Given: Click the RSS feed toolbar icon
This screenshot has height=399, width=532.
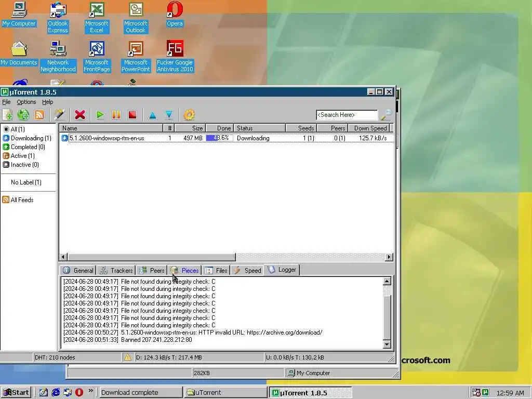Looking at the screenshot, I should [39, 115].
